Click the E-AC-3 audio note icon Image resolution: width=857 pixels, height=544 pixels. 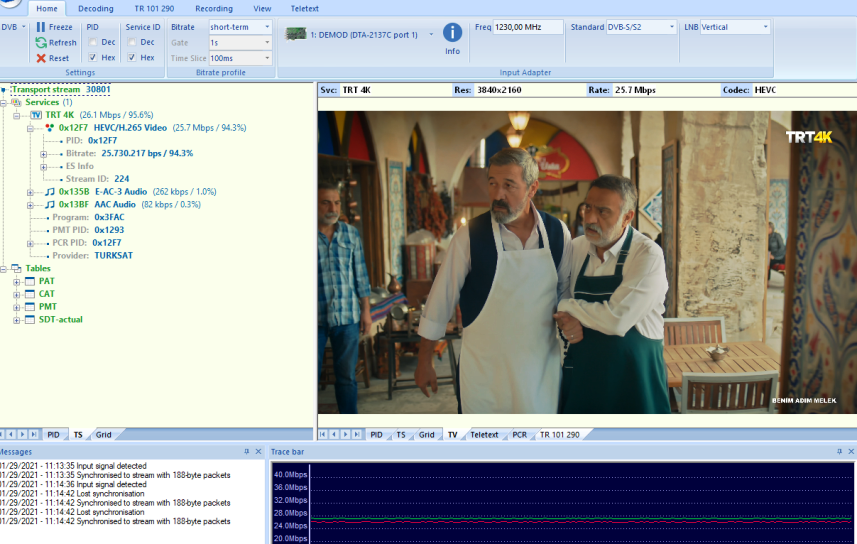[x=50, y=191]
